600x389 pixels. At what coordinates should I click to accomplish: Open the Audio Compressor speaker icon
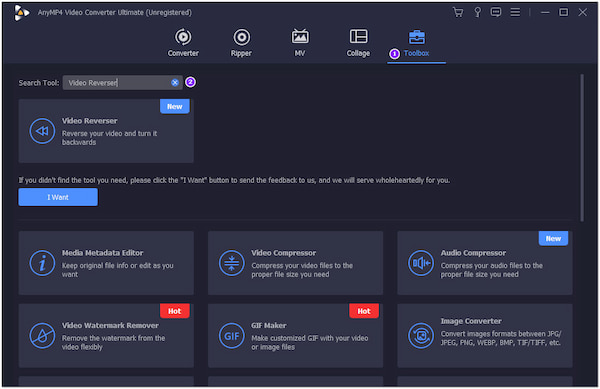(x=421, y=263)
